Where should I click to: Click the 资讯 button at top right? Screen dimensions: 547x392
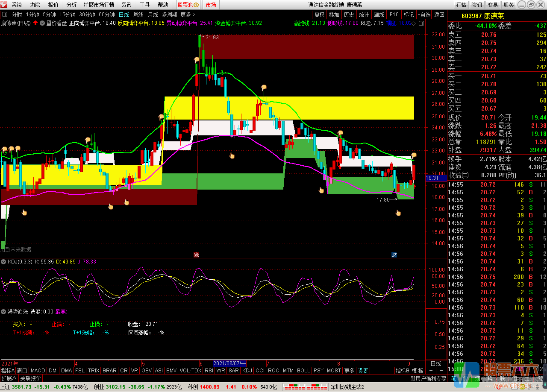(477, 5)
